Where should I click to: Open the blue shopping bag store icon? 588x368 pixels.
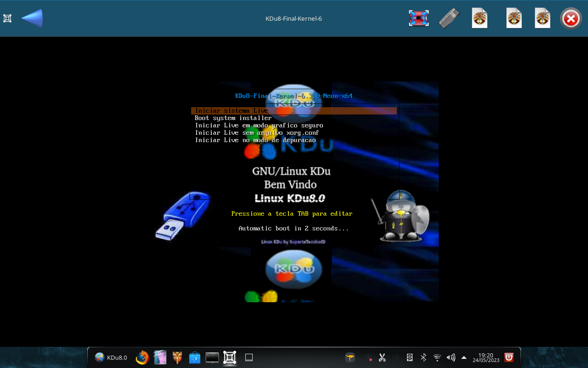(195, 357)
